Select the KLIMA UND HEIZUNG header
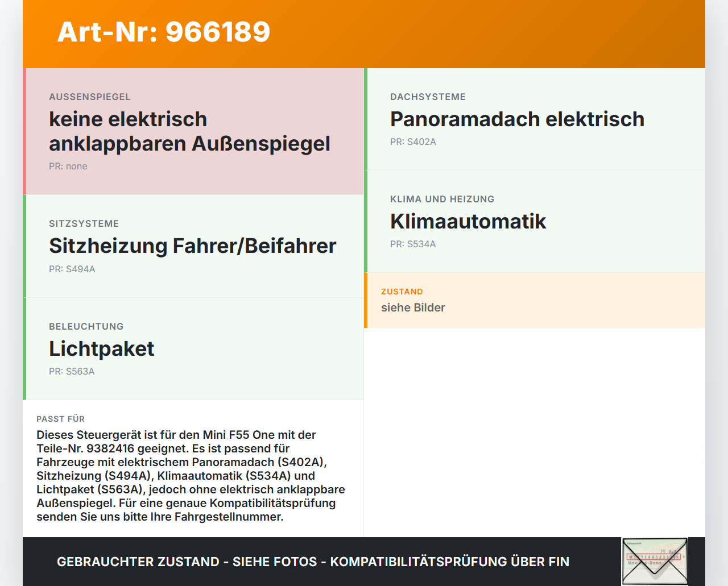 (442, 199)
